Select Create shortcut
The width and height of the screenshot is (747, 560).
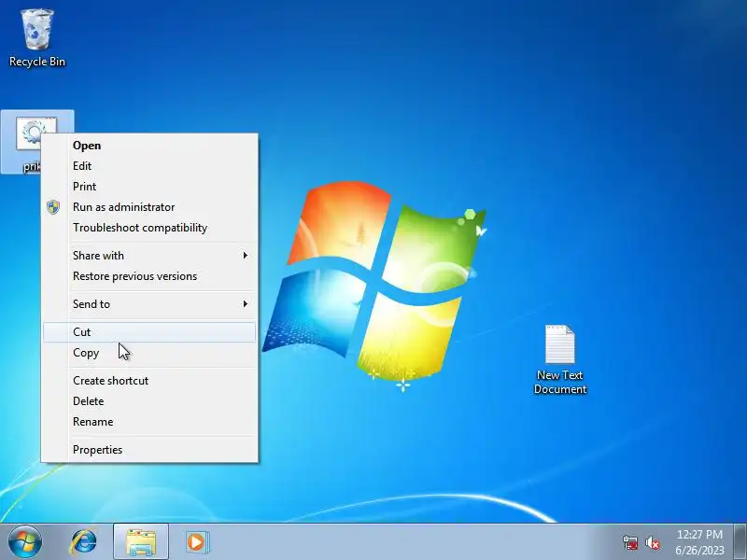pyautogui.click(x=149, y=381)
